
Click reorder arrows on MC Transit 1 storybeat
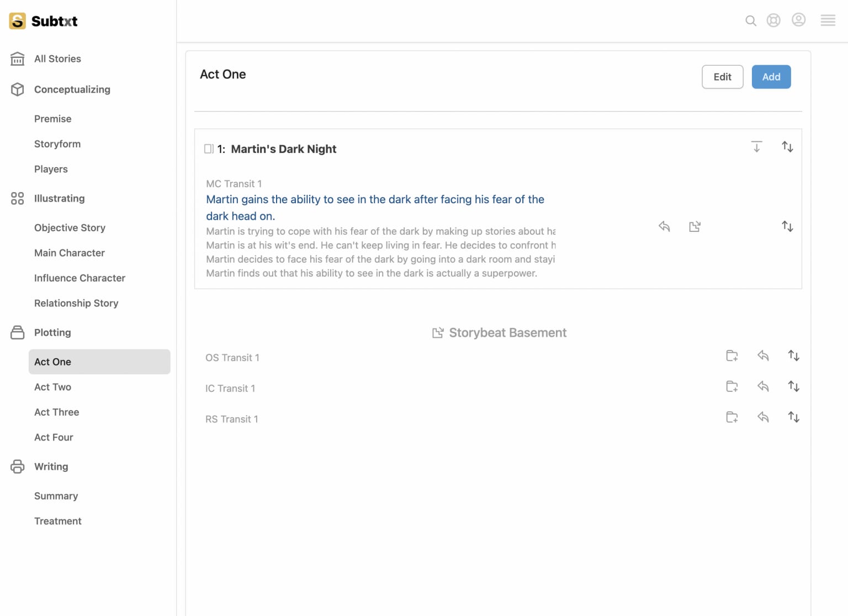[787, 226]
